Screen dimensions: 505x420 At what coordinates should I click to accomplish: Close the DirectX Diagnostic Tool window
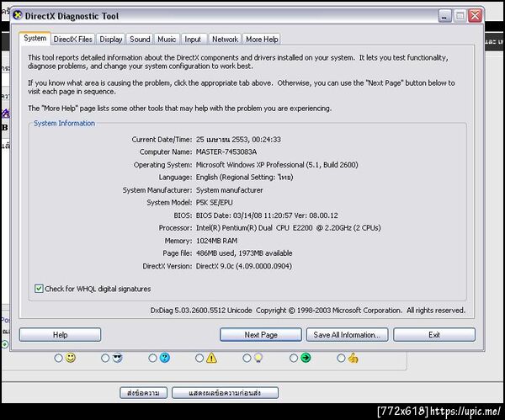tap(475, 16)
